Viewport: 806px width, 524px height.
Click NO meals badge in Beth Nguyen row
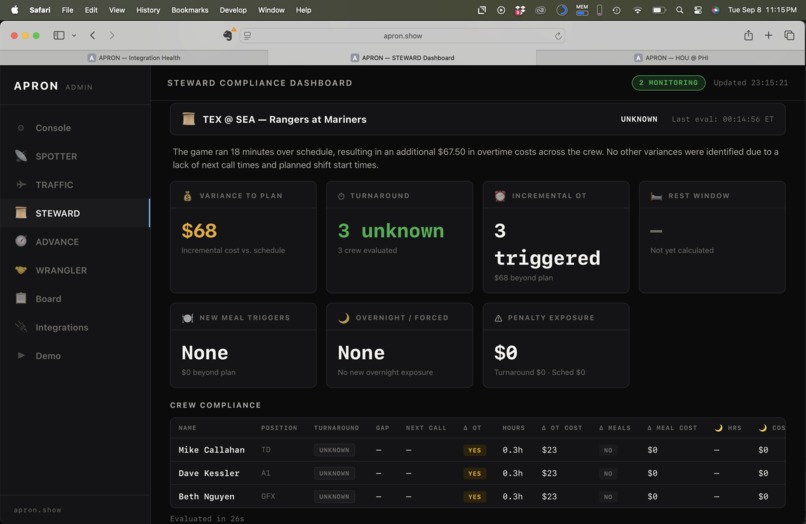tap(608, 497)
